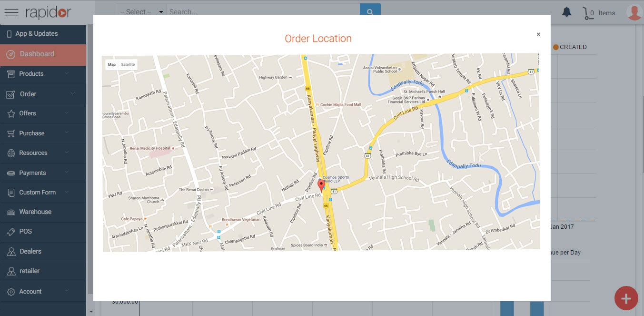The image size is (644, 316).
Task: Click the Order checklist icon
Action: click(11, 94)
